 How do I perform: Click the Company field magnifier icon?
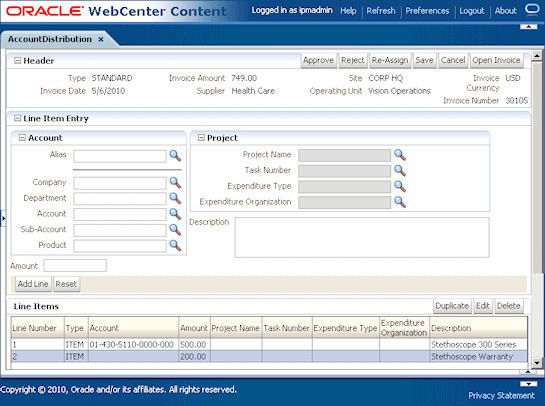(x=175, y=182)
